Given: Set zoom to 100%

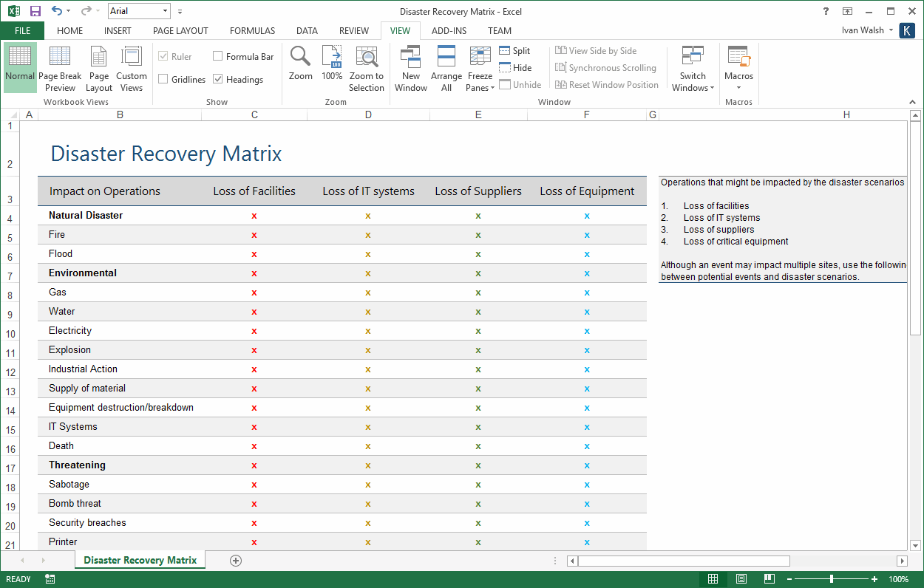Looking at the screenshot, I should (x=332, y=67).
